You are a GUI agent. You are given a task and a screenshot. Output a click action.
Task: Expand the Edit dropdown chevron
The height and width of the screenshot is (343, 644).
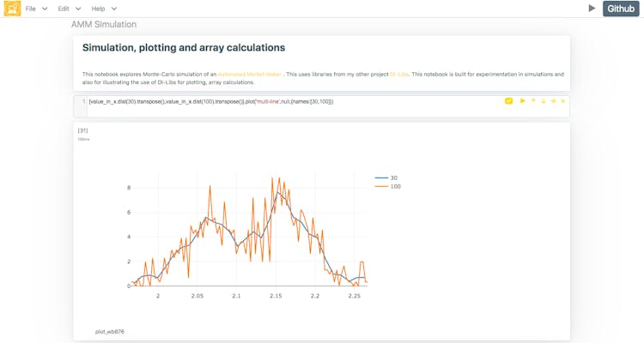point(77,9)
